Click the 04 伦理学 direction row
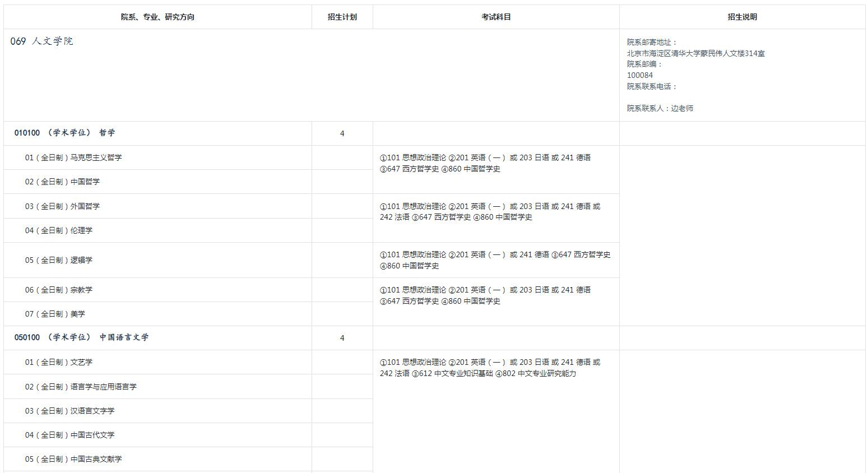The width and height of the screenshot is (868, 473). (x=59, y=230)
